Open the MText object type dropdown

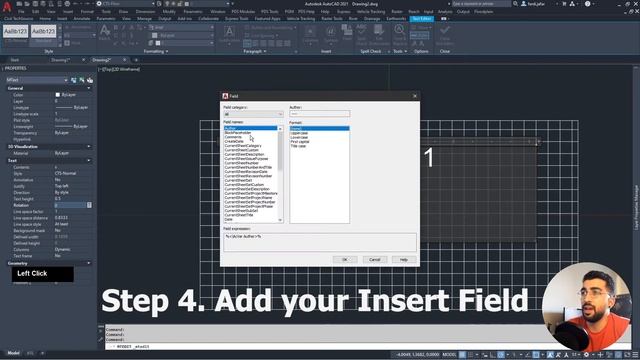pos(37,80)
